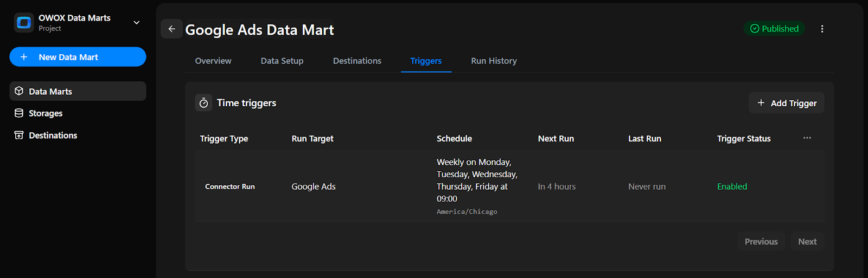Go to Previous page
The height and width of the screenshot is (278, 868).
click(761, 242)
